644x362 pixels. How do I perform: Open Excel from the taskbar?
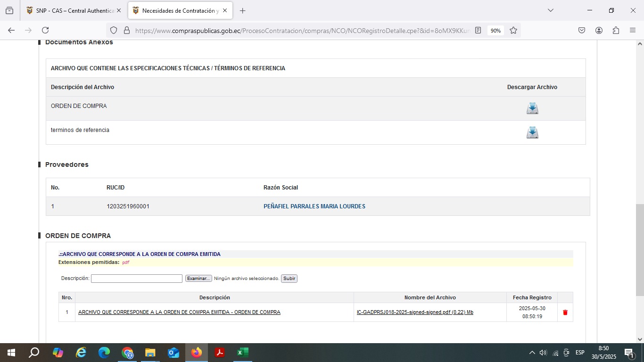[x=242, y=353]
